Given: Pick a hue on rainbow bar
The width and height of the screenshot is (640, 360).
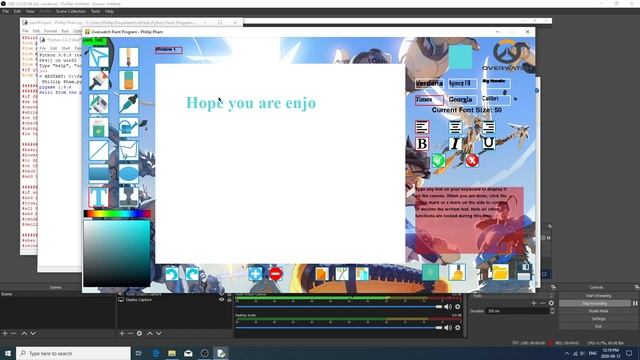Looking at the screenshot, I should coord(117,213).
